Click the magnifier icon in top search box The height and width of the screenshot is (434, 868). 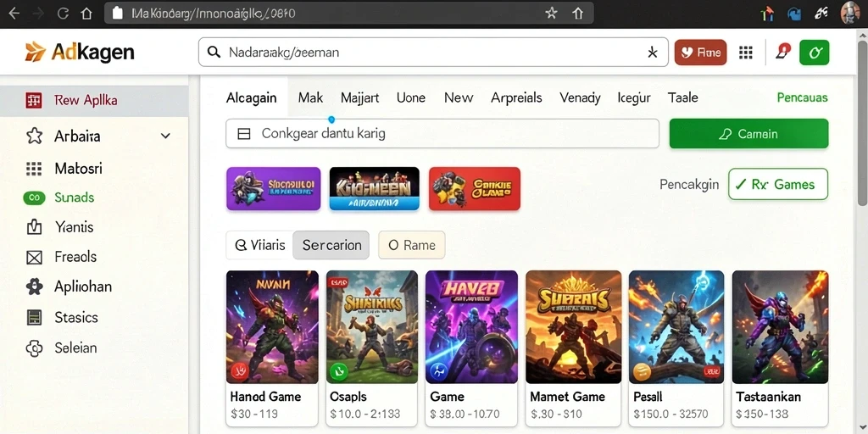[x=213, y=53]
